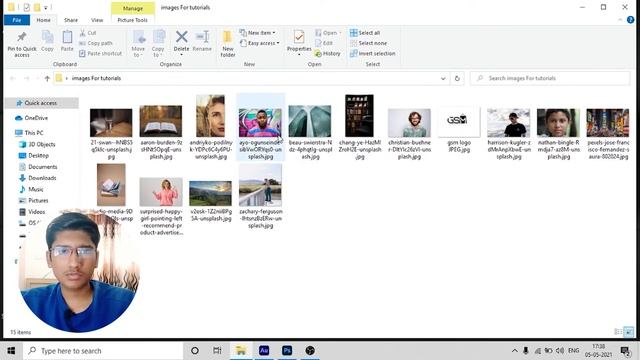Image resolution: width=640 pixels, height=360 pixels.
Task: Select surprised-happy-girl pointing thumbnail
Action: coord(161,192)
